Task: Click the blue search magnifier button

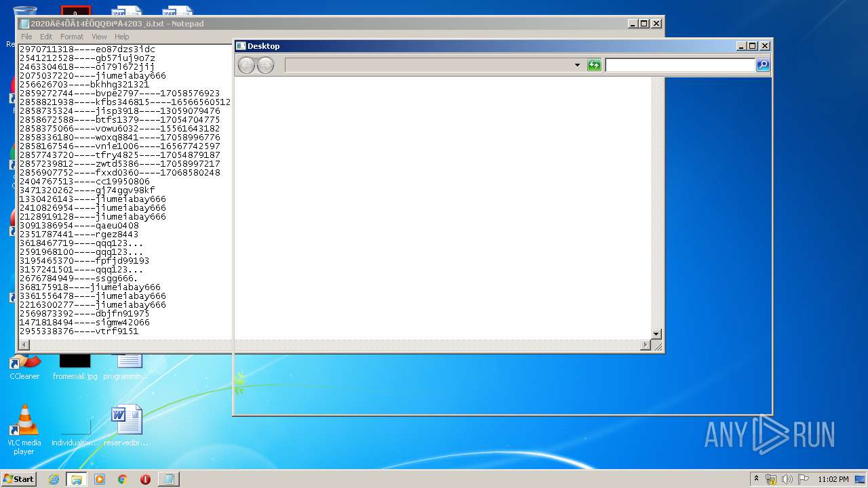Action: [763, 65]
